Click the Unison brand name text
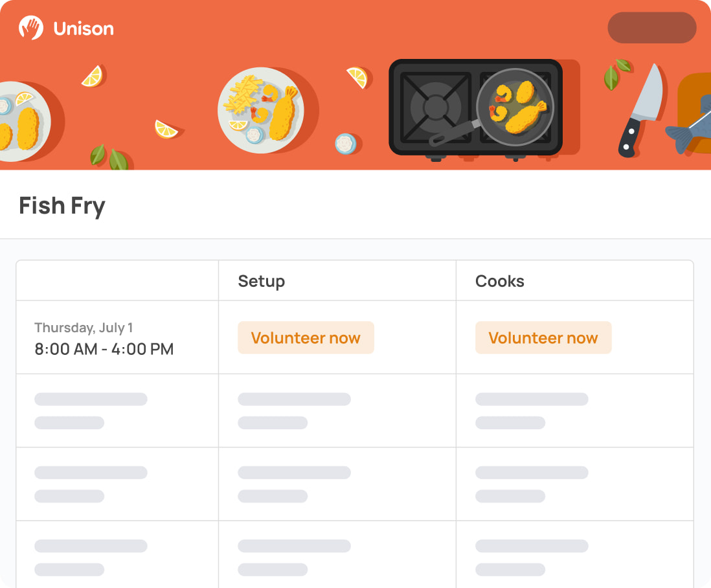 (84, 28)
